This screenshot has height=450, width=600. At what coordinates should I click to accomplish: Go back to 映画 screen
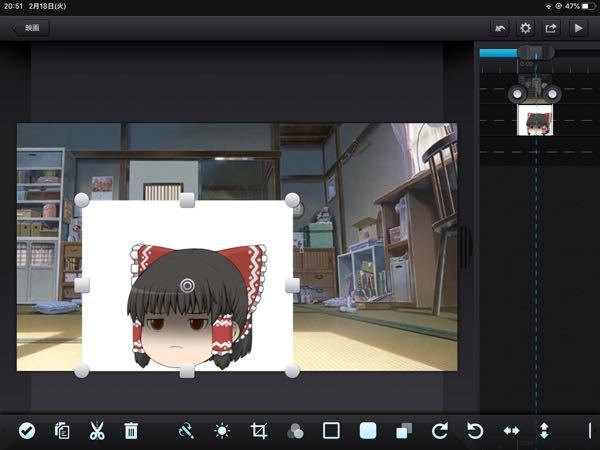pos(30,28)
